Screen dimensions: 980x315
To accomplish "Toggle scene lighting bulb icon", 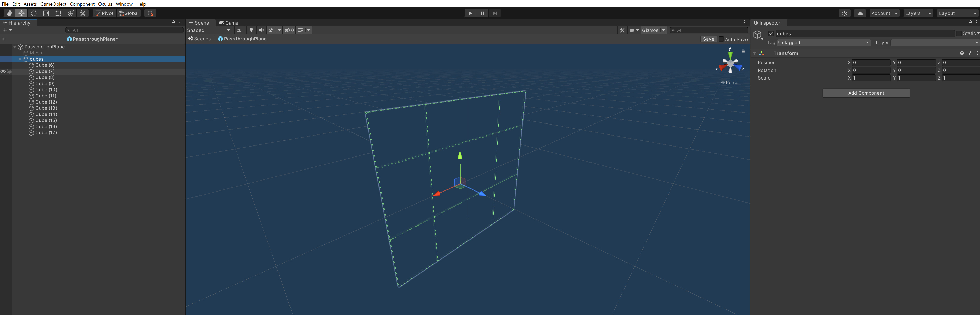I will tap(251, 30).
